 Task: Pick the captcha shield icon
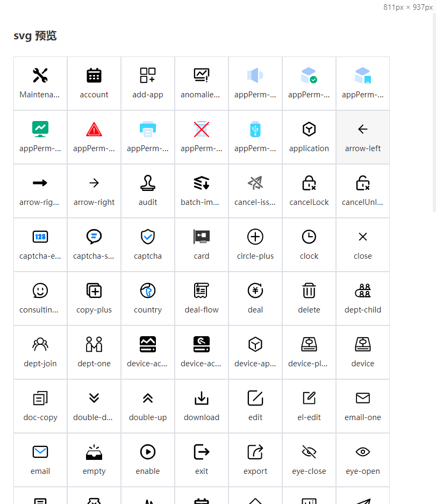tap(148, 237)
